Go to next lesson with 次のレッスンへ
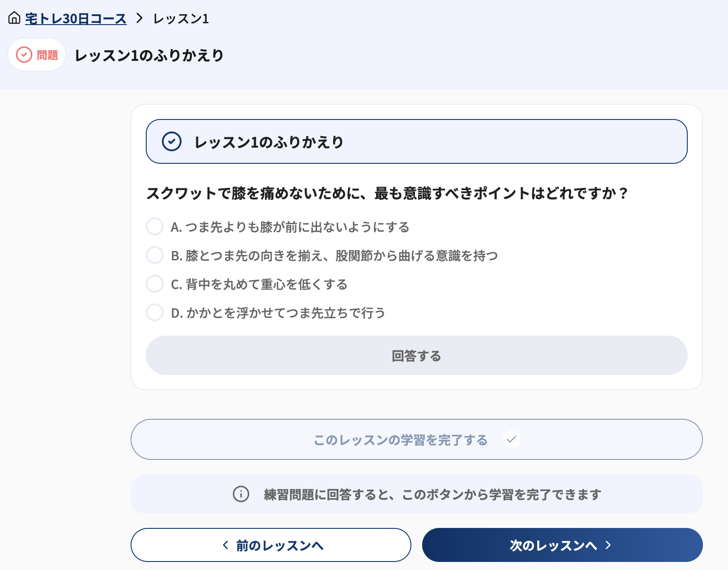Viewport: 728px width, 570px height. pyautogui.click(x=563, y=545)
